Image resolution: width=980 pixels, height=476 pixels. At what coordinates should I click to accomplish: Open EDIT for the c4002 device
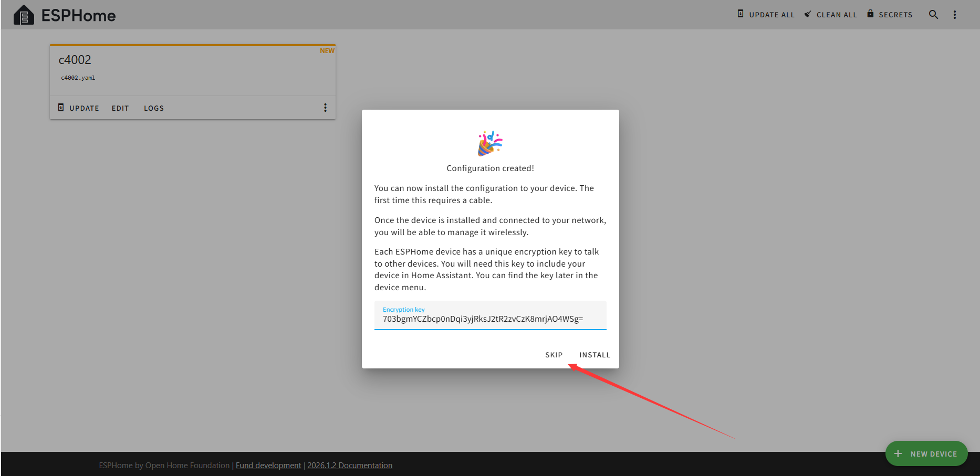(120, 108)
